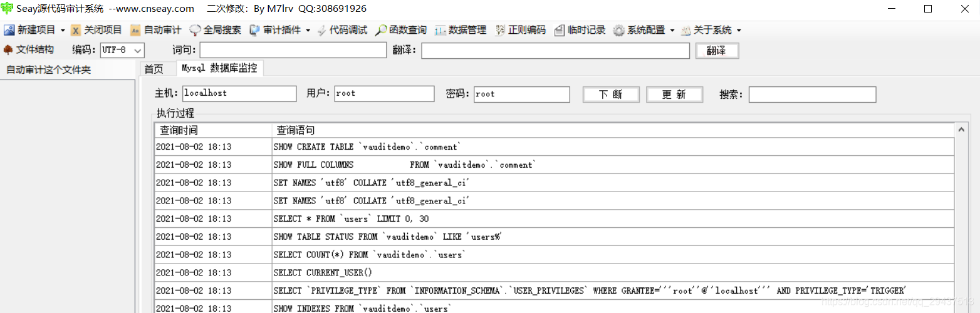Click the 翻译 button
The image size is (980, 313).
click(x=717, y=51)
